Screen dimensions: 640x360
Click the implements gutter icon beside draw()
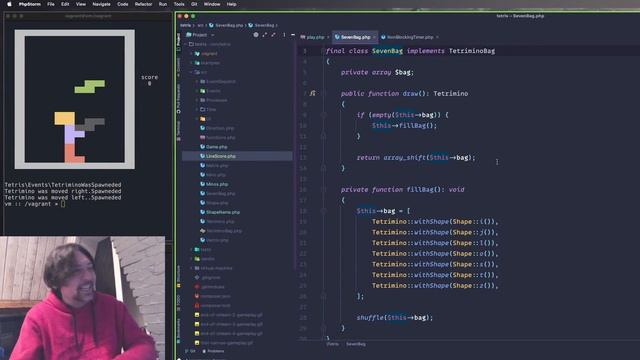[x=312, y=93]
